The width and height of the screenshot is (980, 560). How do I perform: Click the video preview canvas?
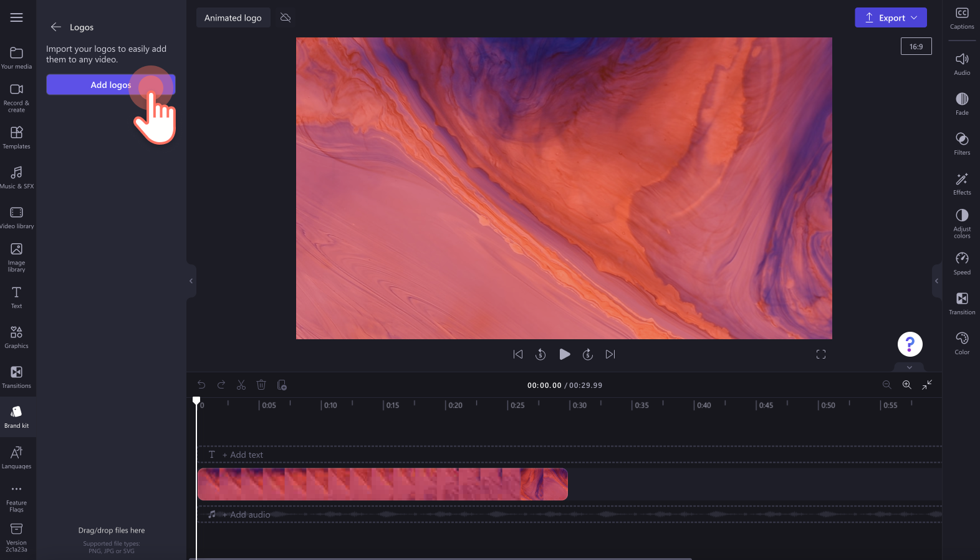[x=564, y=188]
